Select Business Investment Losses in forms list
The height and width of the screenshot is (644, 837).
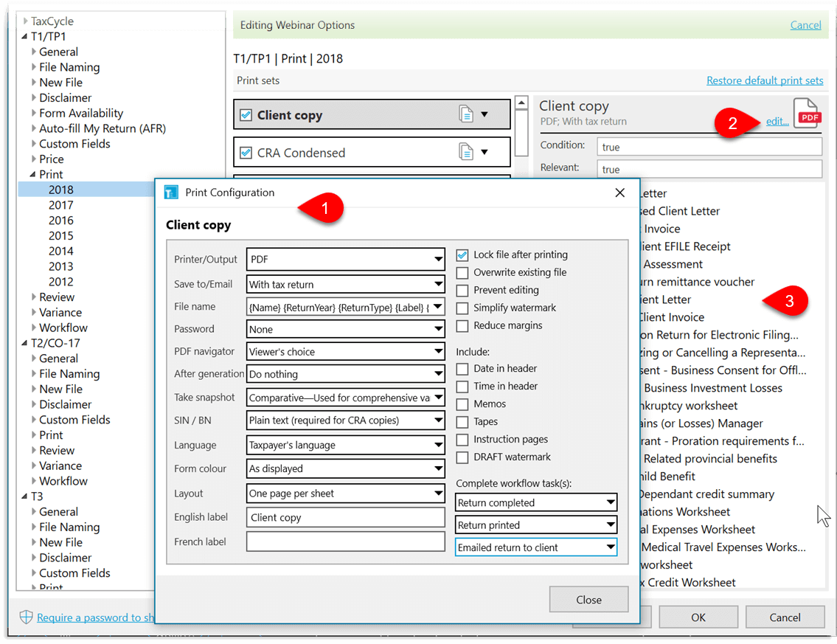713,388
